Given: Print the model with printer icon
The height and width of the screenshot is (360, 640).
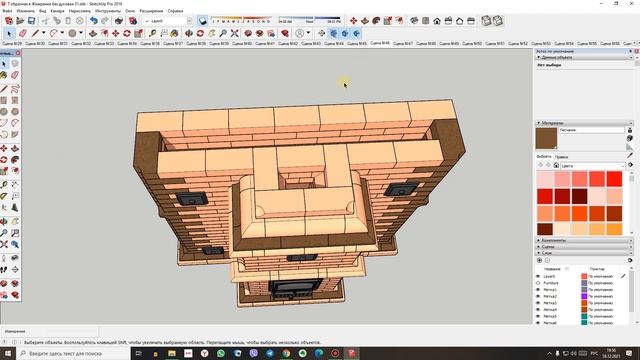Looking at the screenshot, I should click(119, 20).
